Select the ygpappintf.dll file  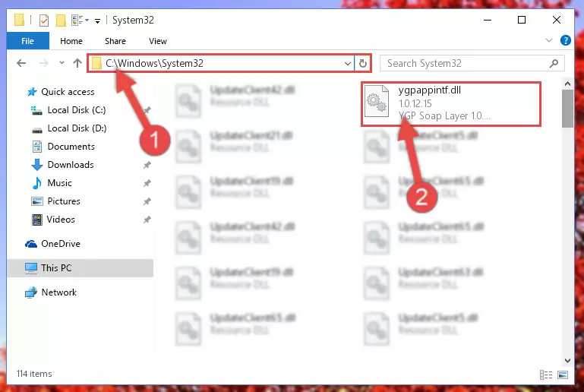[450, 104]
